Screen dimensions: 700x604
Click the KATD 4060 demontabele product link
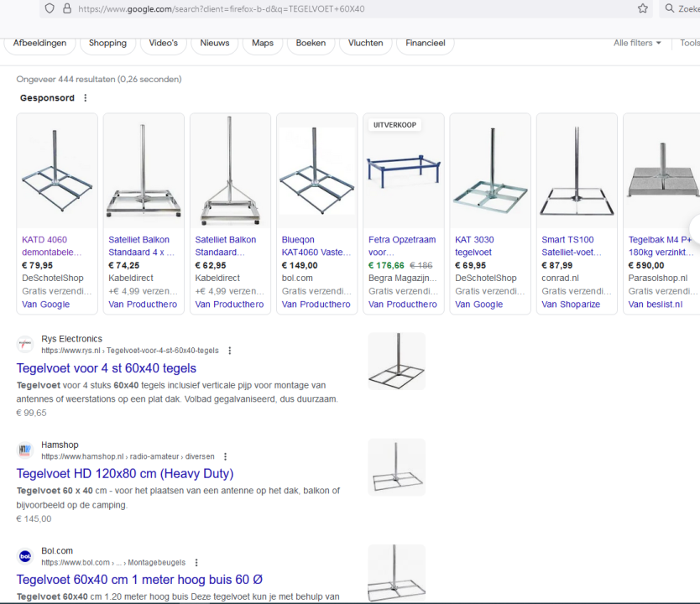[x=52, y=245]
